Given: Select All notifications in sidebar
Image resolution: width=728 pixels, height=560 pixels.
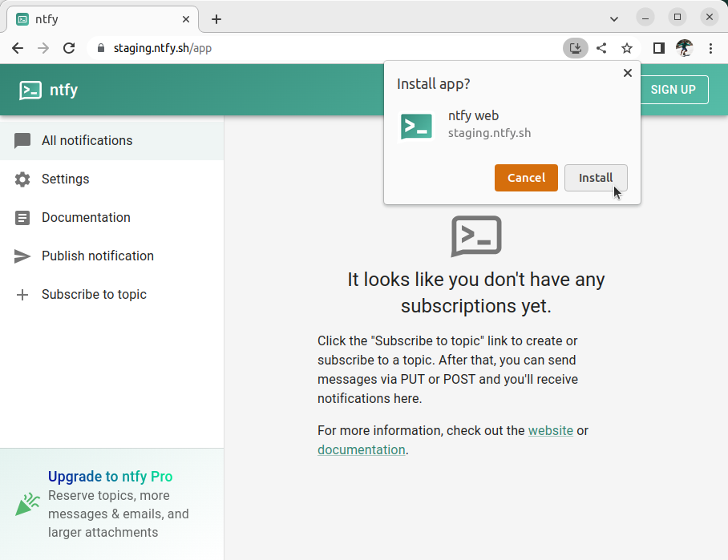Looking at the screenshot, I should (x=87, y=140).
